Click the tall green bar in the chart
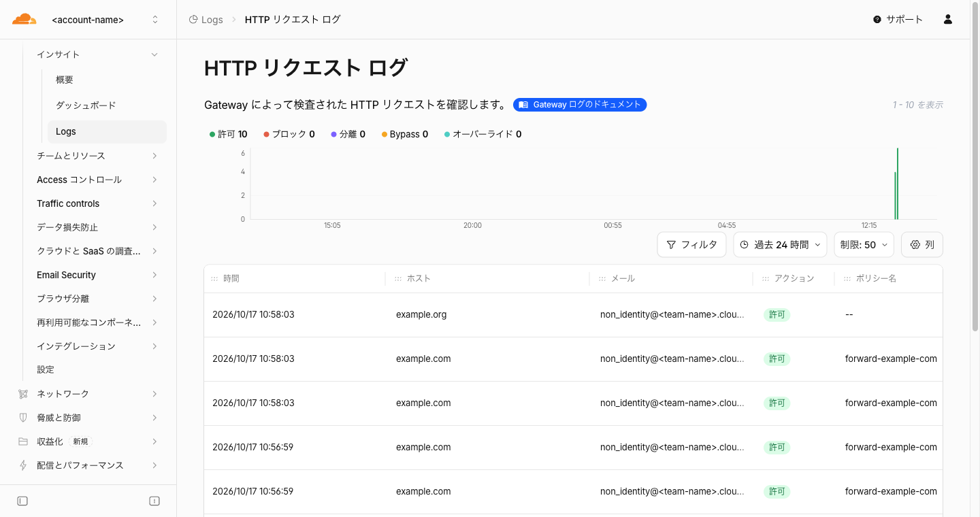980x517 pixels. [x=898, y=184]
